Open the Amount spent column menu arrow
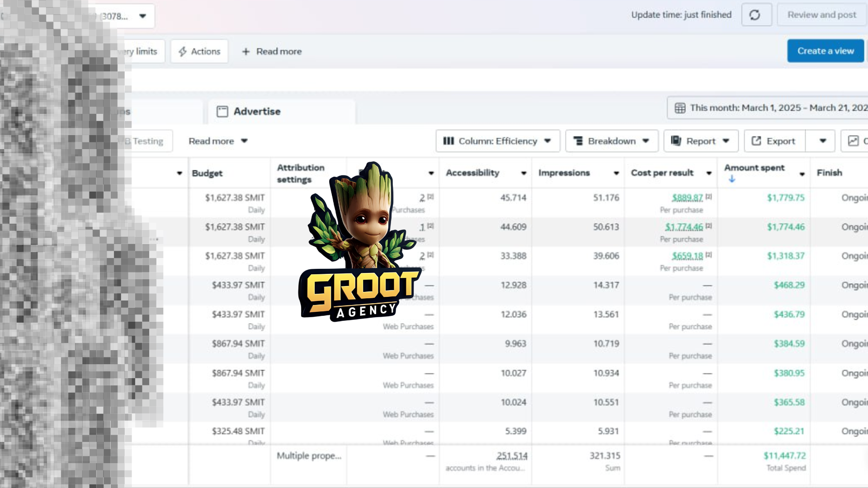 click(x=802, y=174)
